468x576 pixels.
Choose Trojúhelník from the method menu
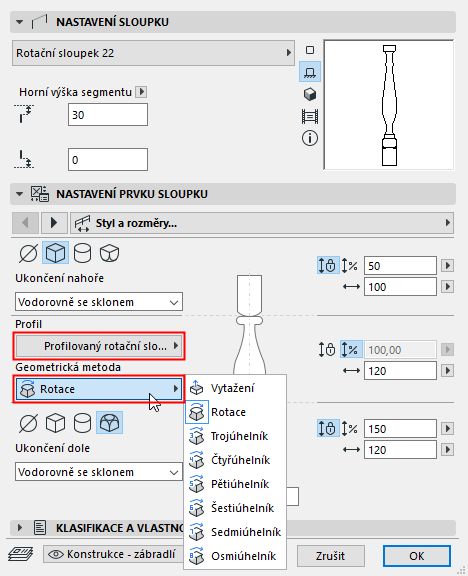(235, 436)
